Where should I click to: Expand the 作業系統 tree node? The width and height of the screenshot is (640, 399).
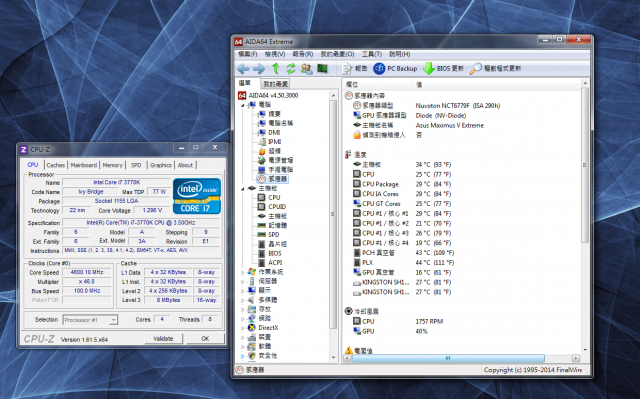[242, 272]
